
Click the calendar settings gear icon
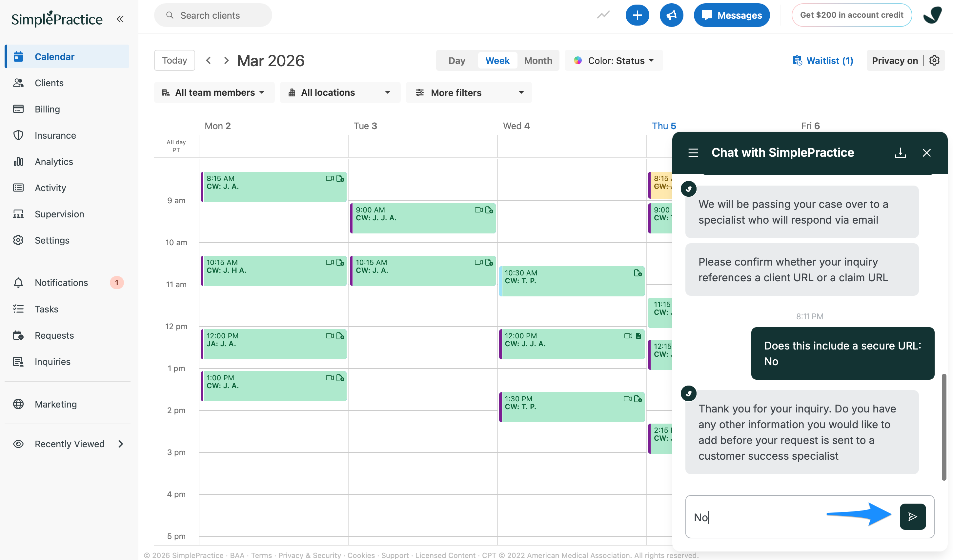click(x=934, y=61)
